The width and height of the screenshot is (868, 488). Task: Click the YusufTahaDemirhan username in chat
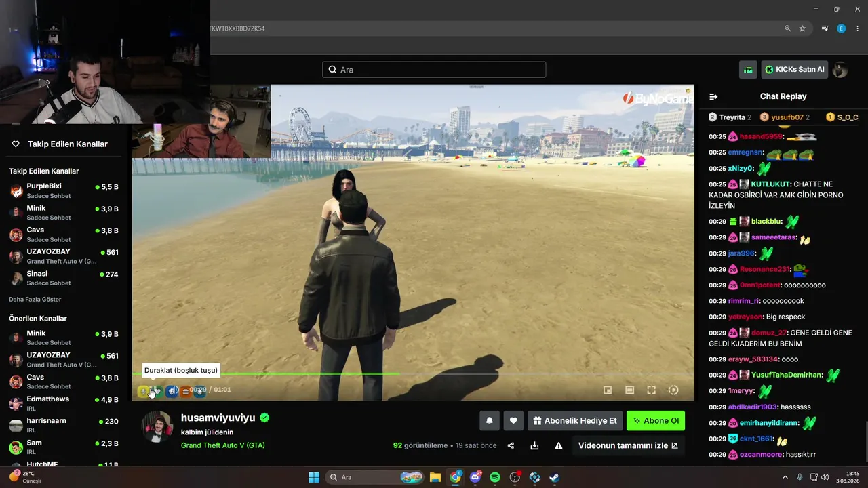[x=787, y=375]
